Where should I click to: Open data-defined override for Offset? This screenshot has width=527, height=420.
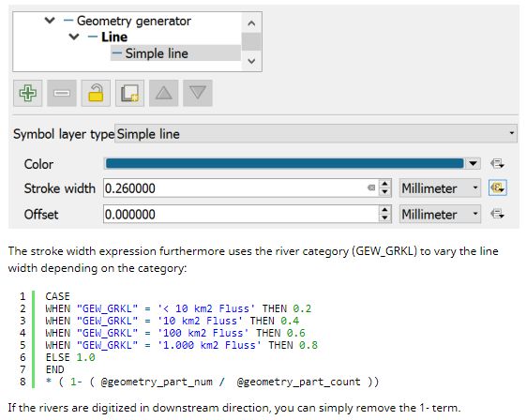[x=497, y=214]
